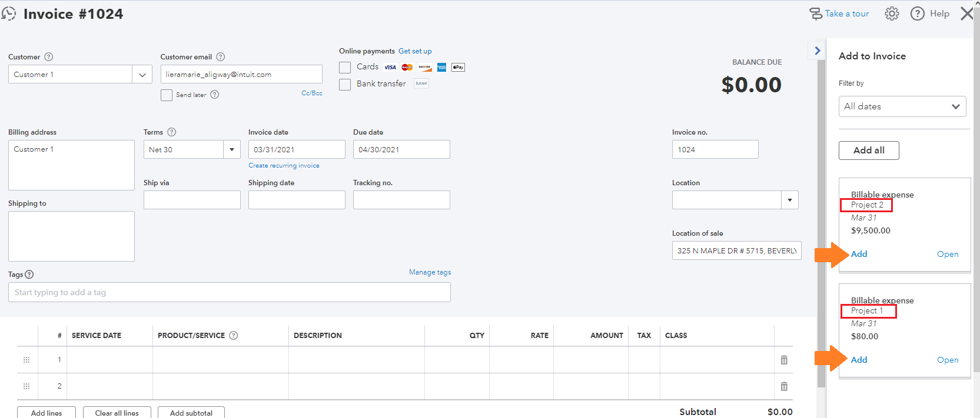Click the Tags help info icon
980x418 pixels.
coord(29,275)
